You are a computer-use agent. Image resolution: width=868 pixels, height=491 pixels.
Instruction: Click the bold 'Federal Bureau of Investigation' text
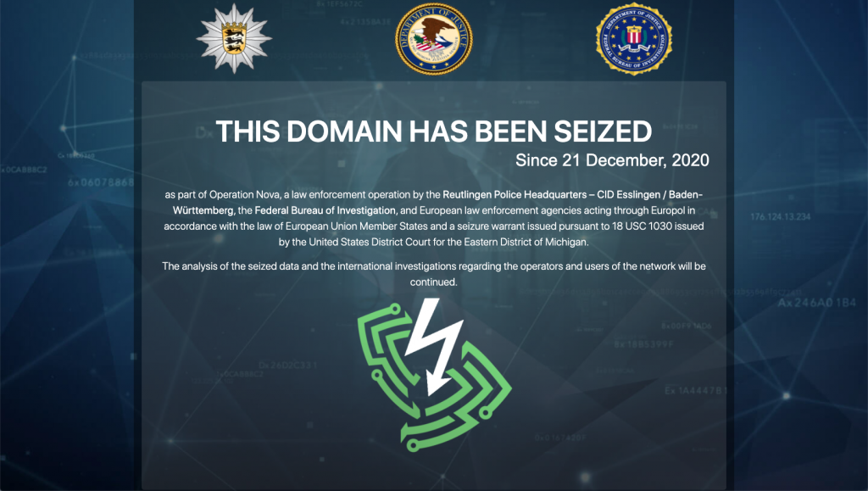point(325,210)
